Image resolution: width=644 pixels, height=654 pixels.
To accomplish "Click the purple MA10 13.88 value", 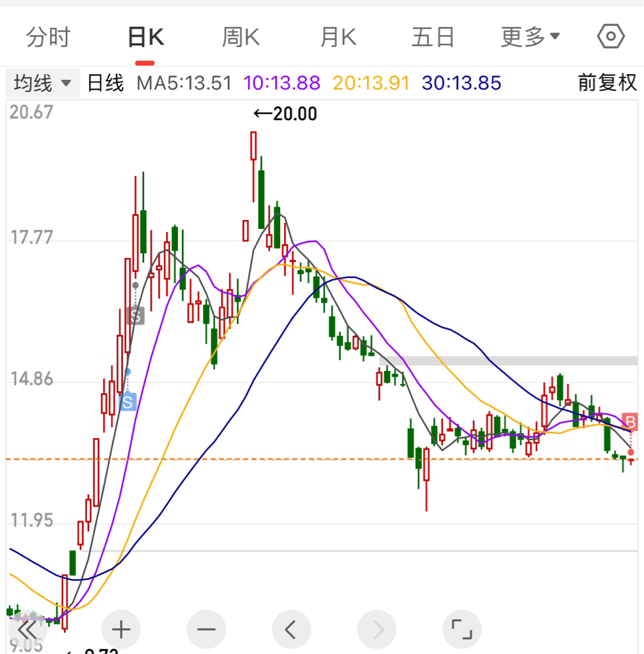I will point(282,83).
